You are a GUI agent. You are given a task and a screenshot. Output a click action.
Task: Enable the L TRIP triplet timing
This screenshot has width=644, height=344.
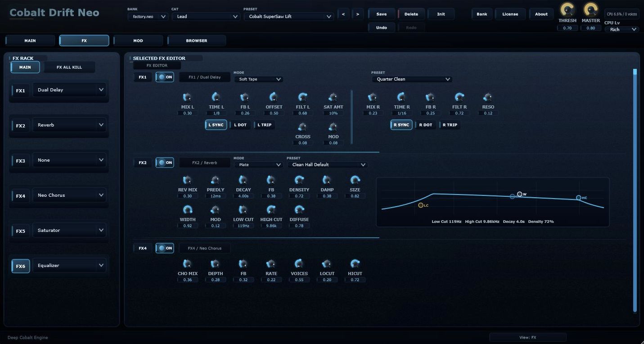click(x=264, y=125)
